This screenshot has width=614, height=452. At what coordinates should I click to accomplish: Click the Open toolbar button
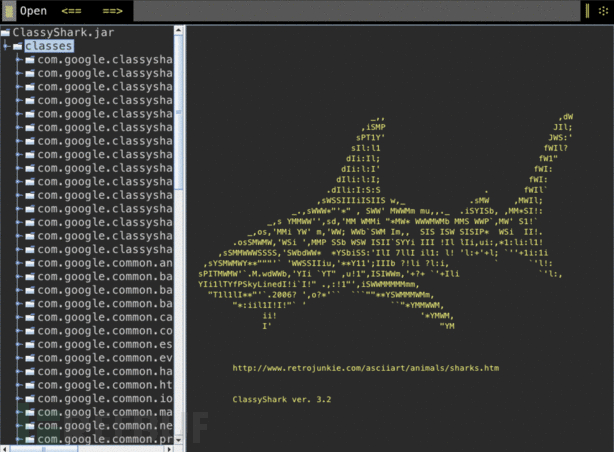(x=33, y=11)
